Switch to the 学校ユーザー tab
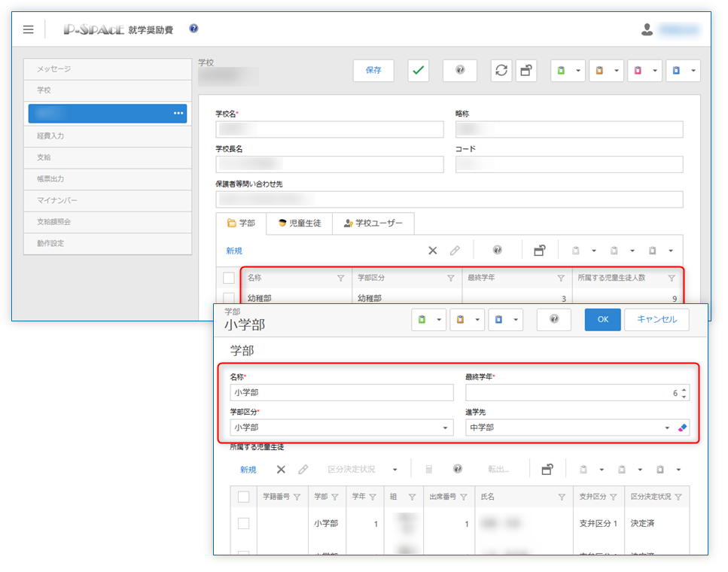This screenshot has height=572, width=728. pyautogui.click(x=373, y=224)
